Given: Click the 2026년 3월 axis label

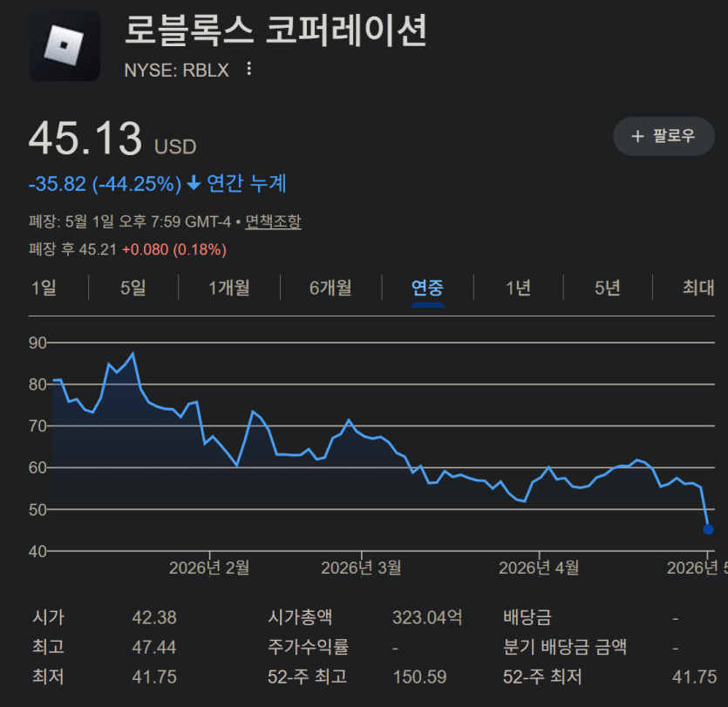Looking at the screenshot, I should click(x=361, y=568).
